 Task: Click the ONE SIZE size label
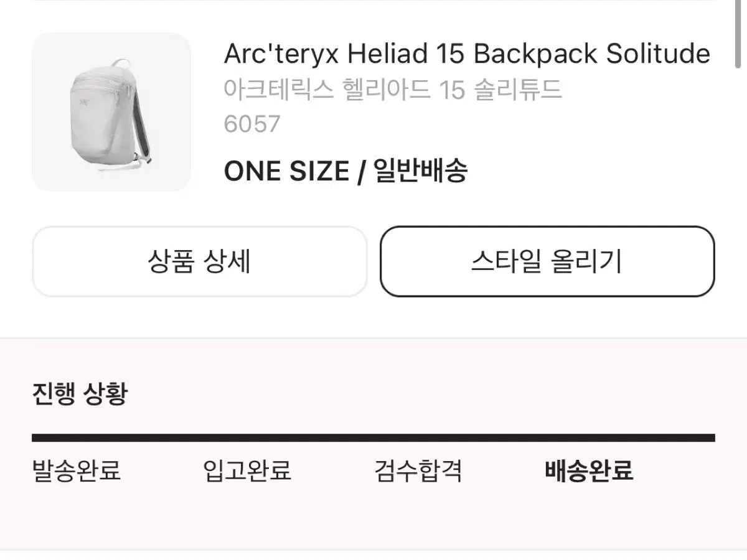click(286, 170)
